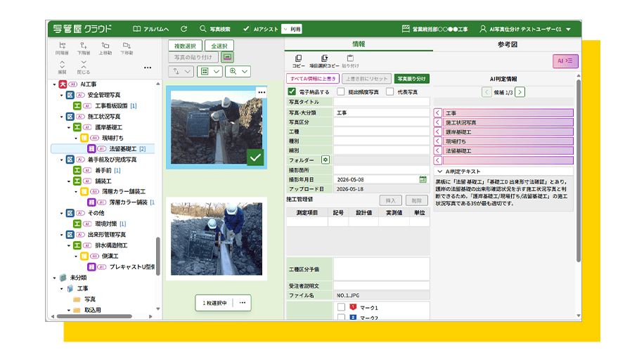Apply AI value 工事 with its arrow
The image size is (644, 362).
tap(438, 112)
